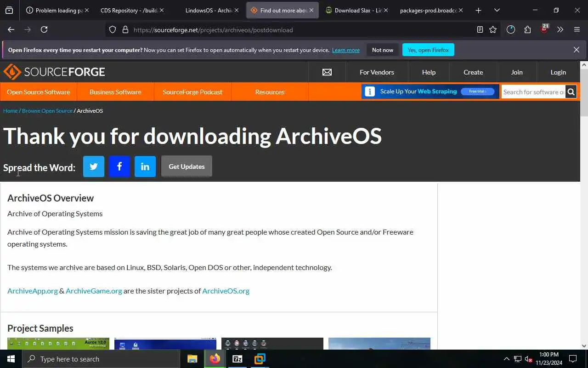Click the Firefox View icon in the tab bar
The height and width of the screenshot is (368, 588).
[x=9, y=10]
